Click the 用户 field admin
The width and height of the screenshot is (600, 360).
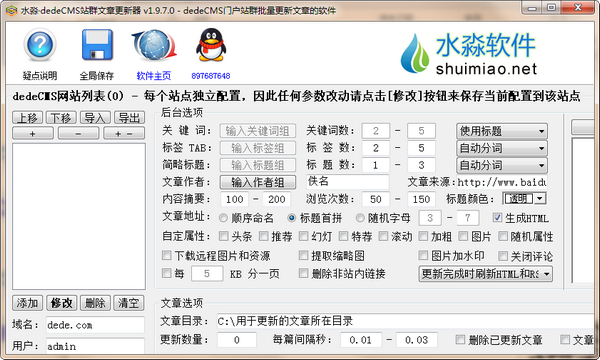pyautogui.click(x=95, y=346)
